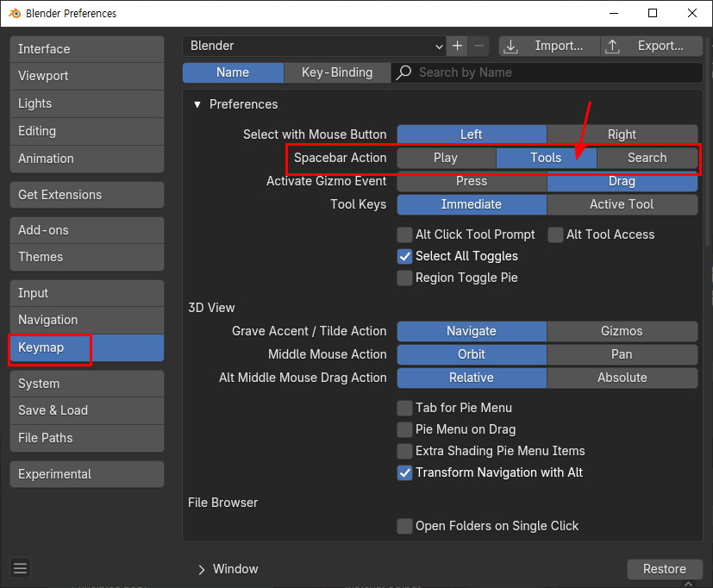Open the Blender keymap preset dropdown
Viewport: 713px width, 588px height.
tap(314, 46)
